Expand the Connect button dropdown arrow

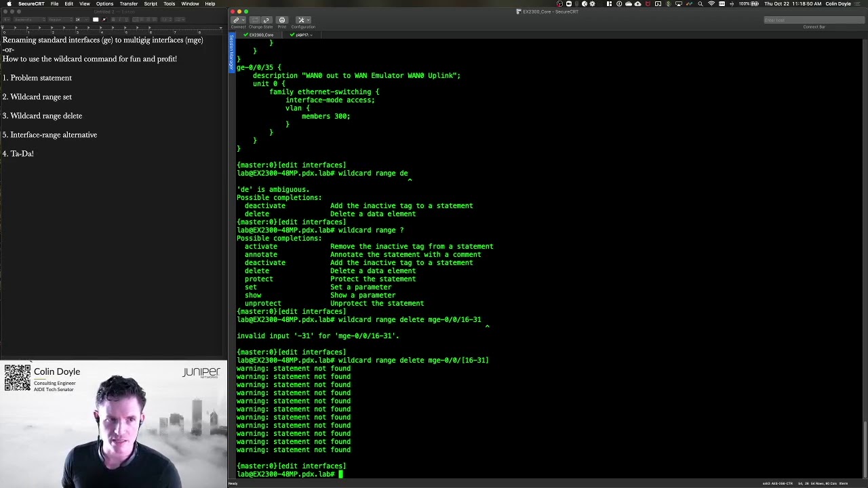243,20
